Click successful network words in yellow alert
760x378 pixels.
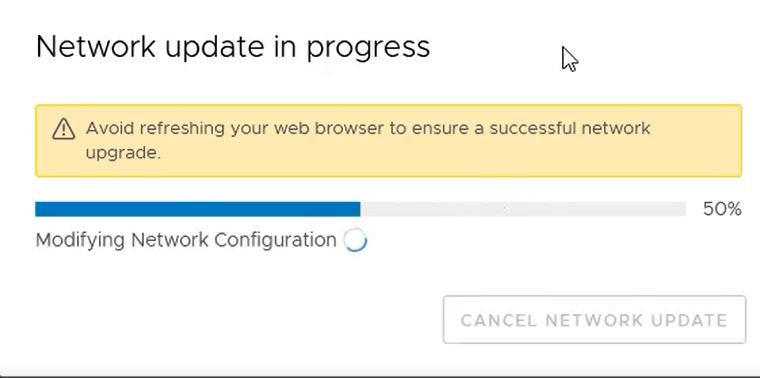click(570, 128)
